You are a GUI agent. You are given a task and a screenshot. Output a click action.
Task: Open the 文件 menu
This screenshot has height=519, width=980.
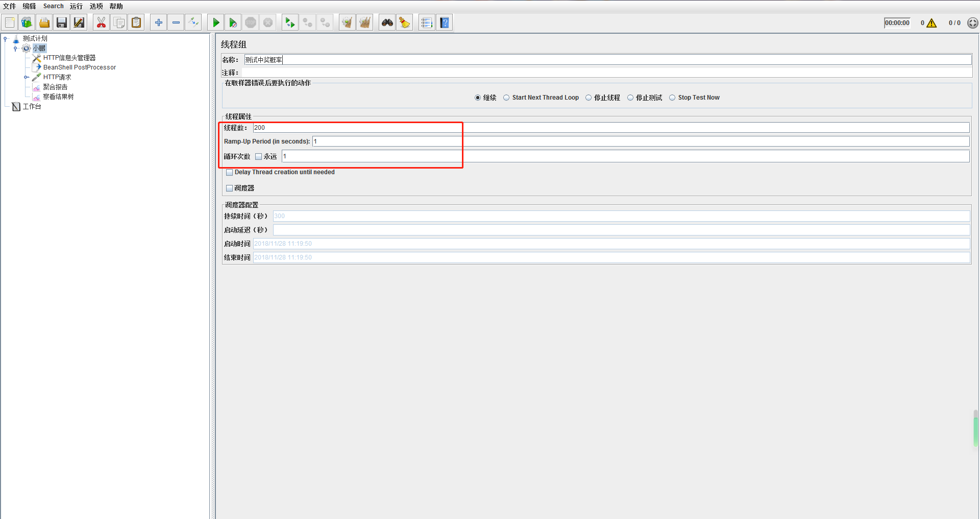tap(9, 6)
